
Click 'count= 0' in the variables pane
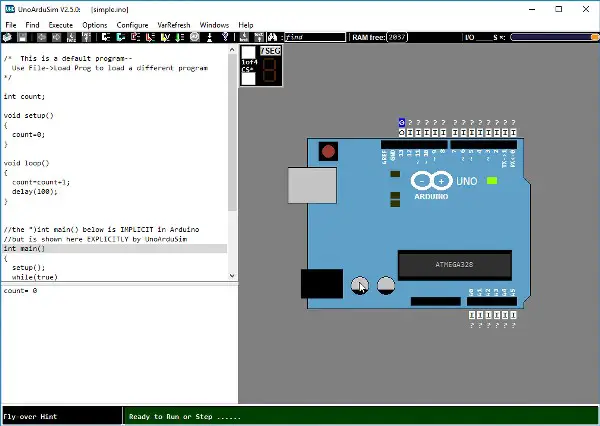click(x=20, y=291)
